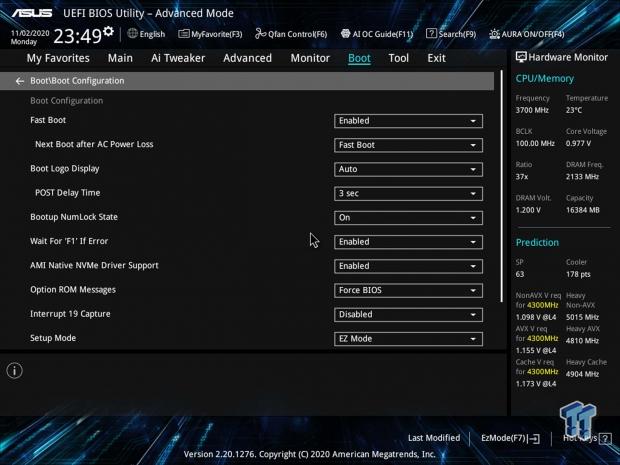Open the English language globe icon
Screen dimensions: 620x465
[x=133, y=34]
